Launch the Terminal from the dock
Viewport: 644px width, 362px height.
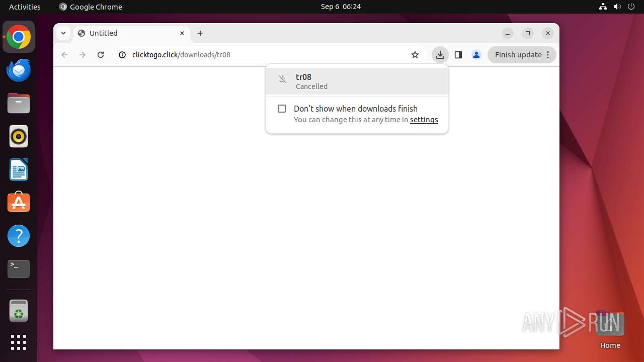coord(19,269)
